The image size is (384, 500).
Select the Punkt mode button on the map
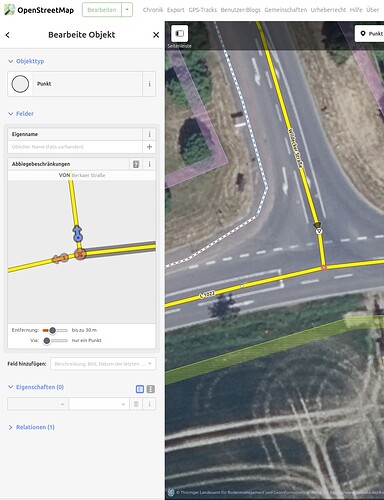coord(371,34)
